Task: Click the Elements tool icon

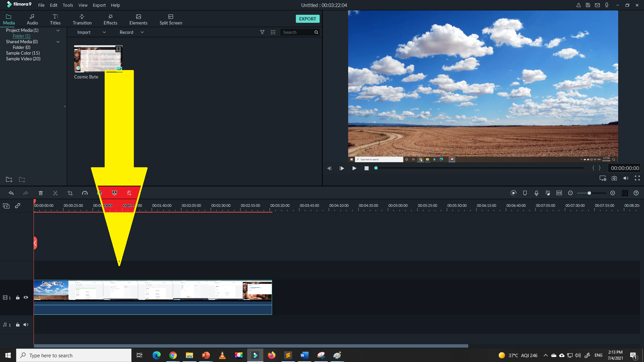Action: click(x=138, y=18)
